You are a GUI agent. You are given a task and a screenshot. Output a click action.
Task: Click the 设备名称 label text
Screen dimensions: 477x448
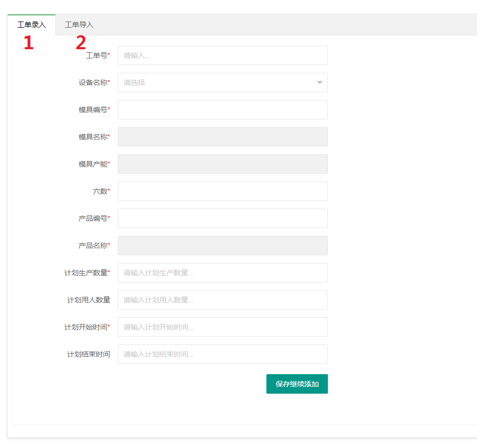[x=93, y=83]
